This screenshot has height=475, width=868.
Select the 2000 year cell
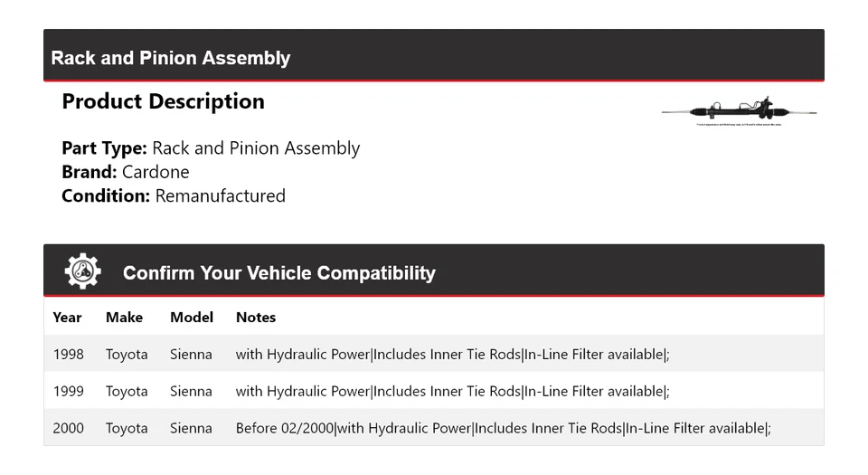click(x=69, y=428)
